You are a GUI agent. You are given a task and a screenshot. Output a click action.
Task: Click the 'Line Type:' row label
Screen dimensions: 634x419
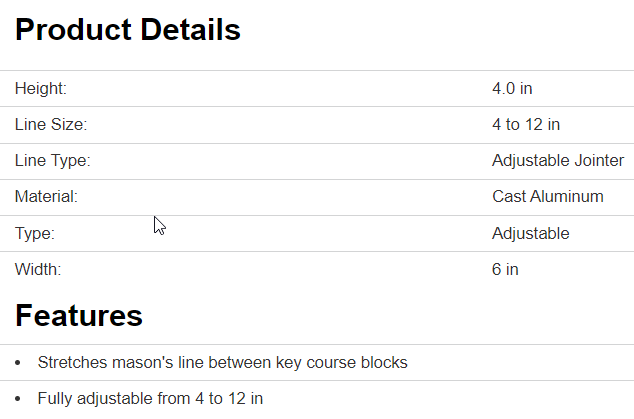click(53, 161)
